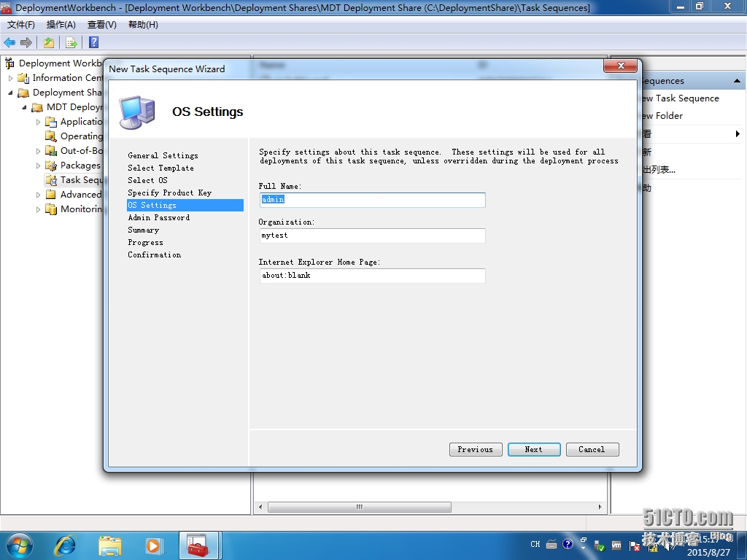Click the Next button in wizard
Screen dimensions: 747x560
click(x=534, y=449)
